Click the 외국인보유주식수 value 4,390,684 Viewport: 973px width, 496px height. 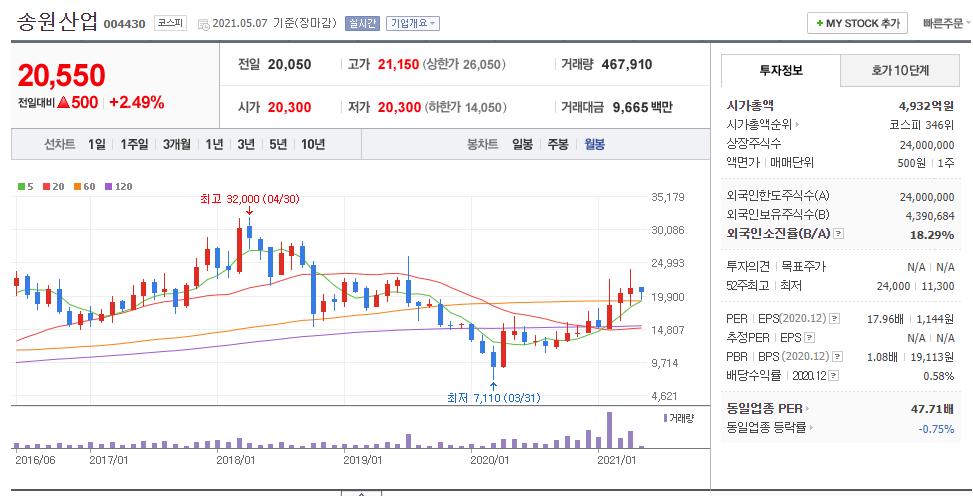(x=930, y=215)
